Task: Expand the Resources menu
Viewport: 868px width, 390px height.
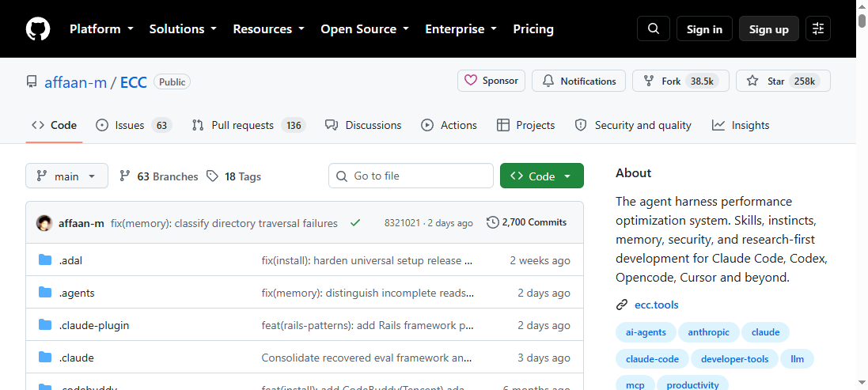Action: [x=268, y=28]
